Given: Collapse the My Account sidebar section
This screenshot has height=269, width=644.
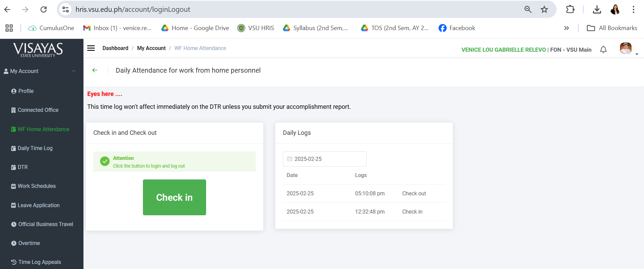Looking at the screenshot, I should point(74,71).
